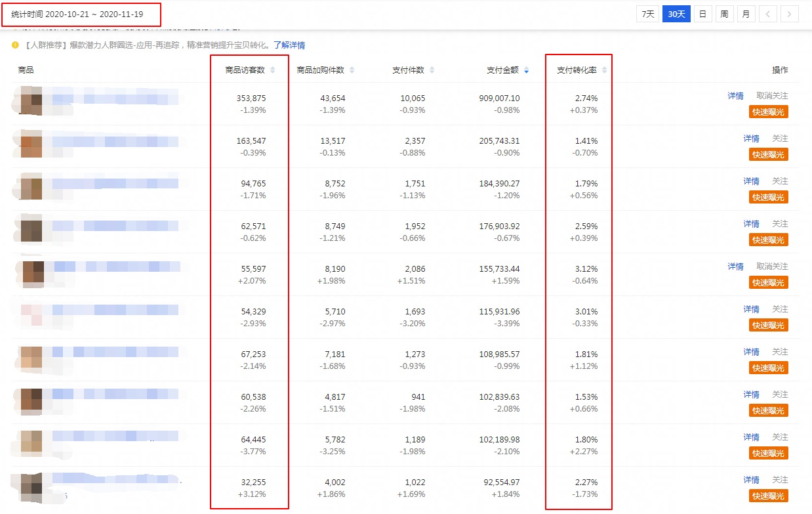The width and height of the screenshot is (812, 514).
Task: Click 取消关注 on the fifth product row
Action: (772, 267)
